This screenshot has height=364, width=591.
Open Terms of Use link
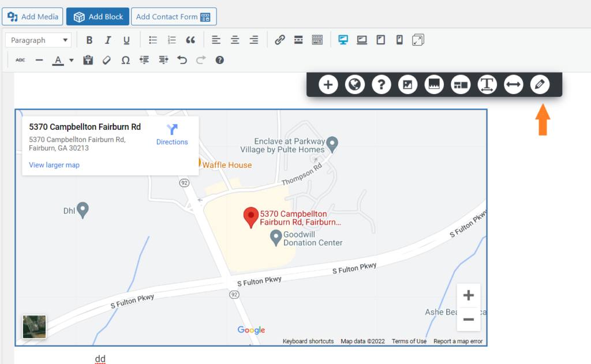pos(409,341)
